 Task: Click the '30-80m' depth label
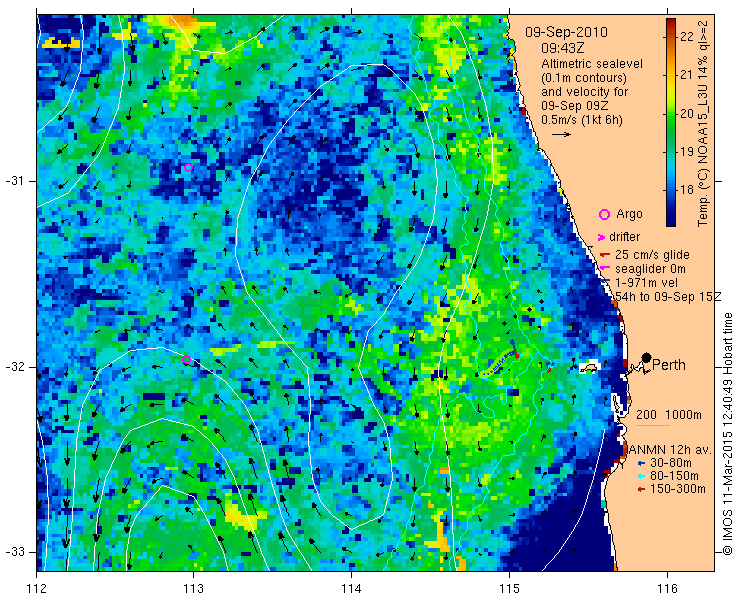pyautogui.click(x=671, y=463)
